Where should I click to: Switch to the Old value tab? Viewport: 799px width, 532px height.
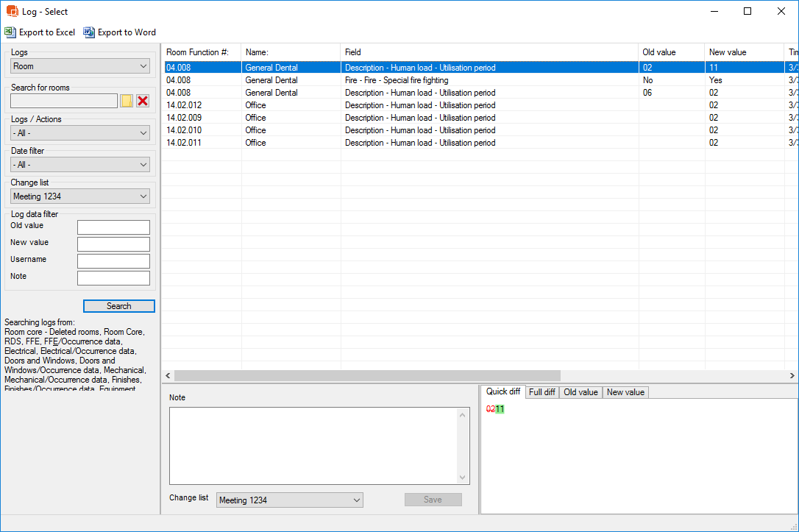(x=580, y=392)
